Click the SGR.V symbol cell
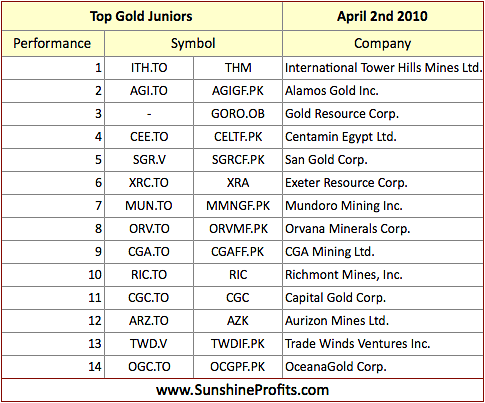485x403 pixels. click(149, 160)
